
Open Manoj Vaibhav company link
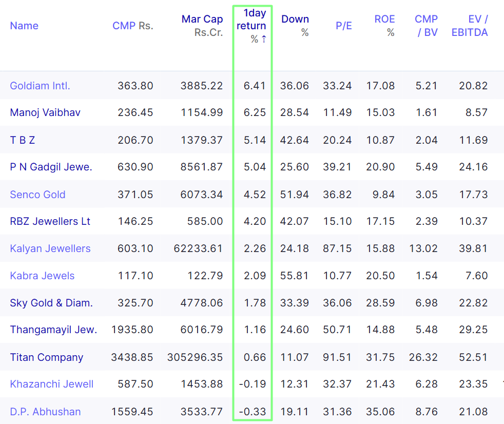point(45,112)
